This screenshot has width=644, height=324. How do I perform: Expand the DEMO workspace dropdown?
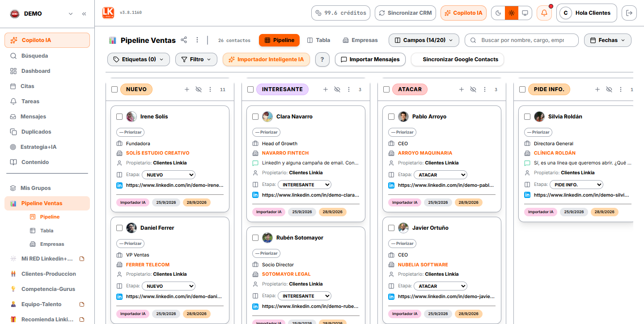tap(70, 14)
